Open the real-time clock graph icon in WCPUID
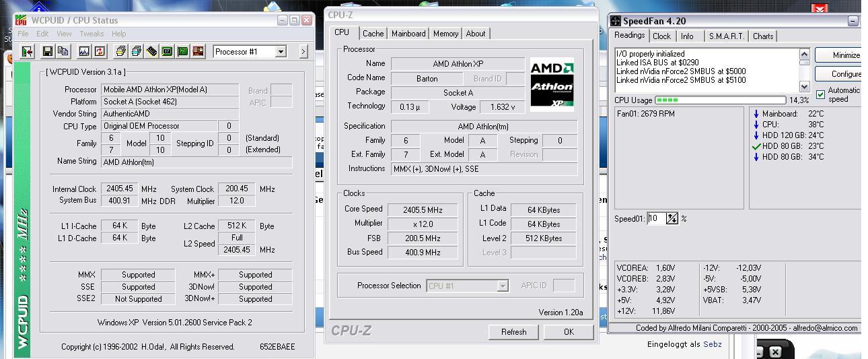Viewport: 868px width, 359px height. pyautogui.click(x=84, y=51)
